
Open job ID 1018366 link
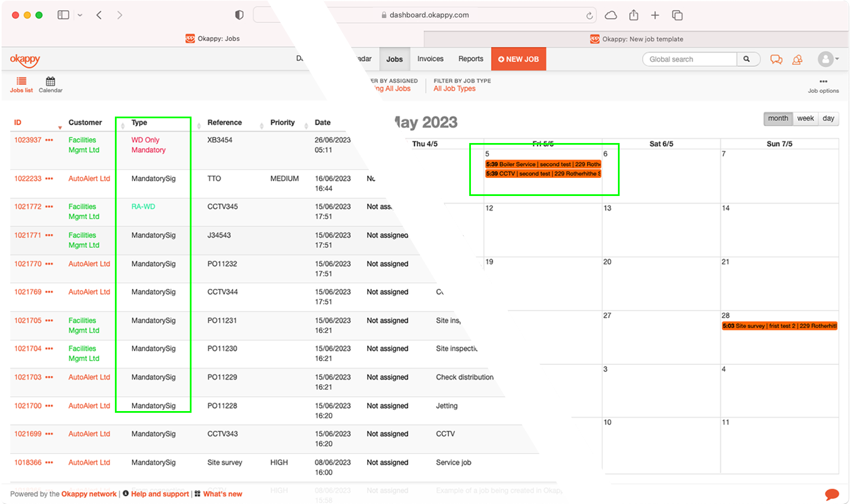click(x=28, y=462)
